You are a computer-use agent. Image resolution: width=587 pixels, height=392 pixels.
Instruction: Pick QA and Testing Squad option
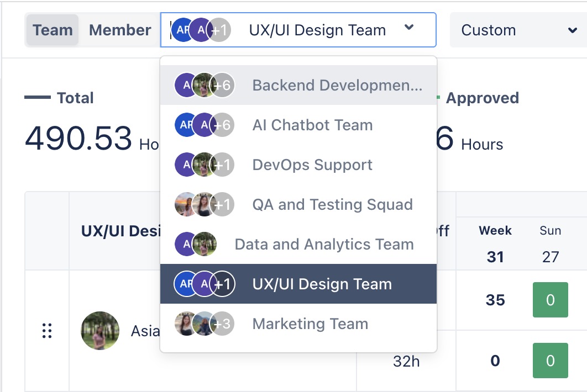pyautogui.click(x=332, y=205)
